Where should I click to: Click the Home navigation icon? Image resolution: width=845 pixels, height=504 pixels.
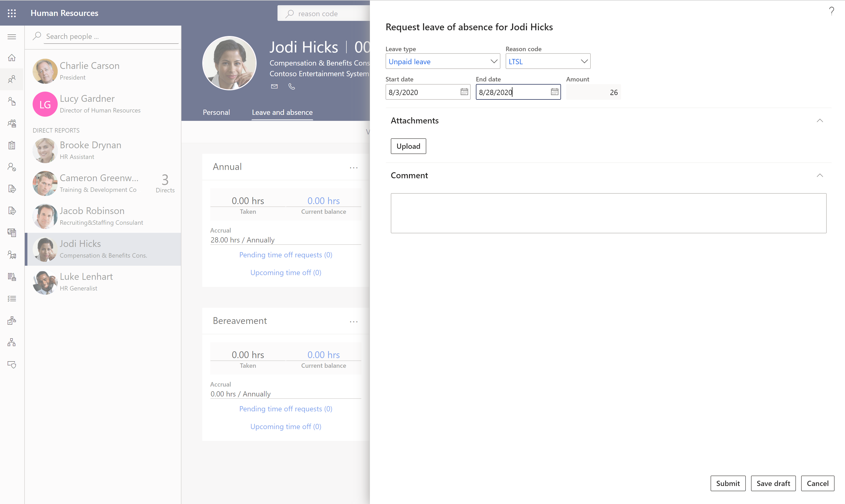pos(12,58)
